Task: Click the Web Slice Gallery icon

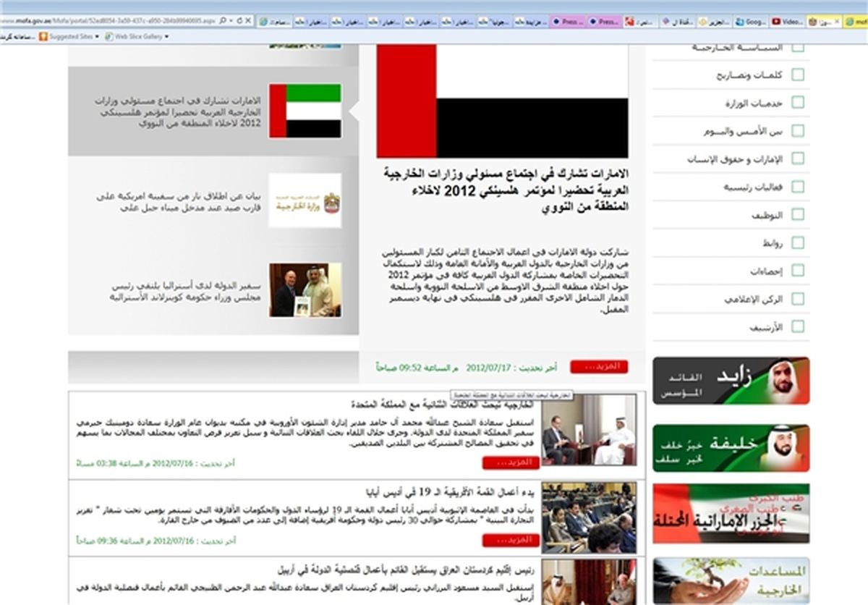Action: point(109,36)
